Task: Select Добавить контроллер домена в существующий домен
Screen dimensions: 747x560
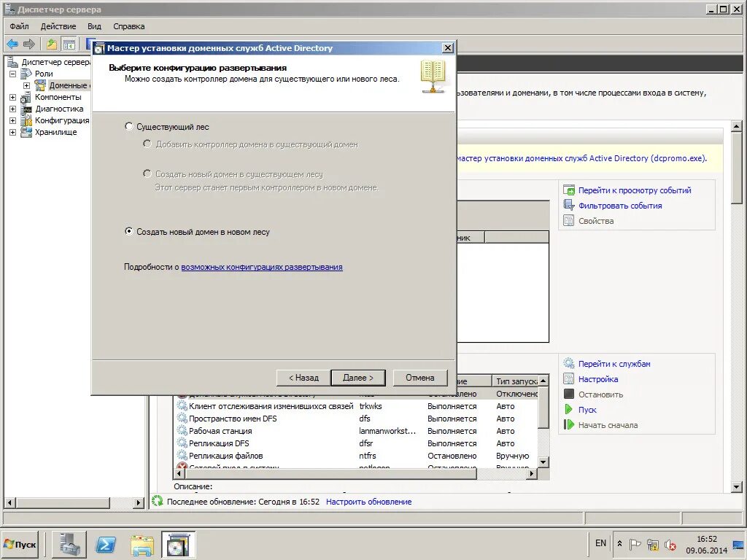Action: coord(147,144)
